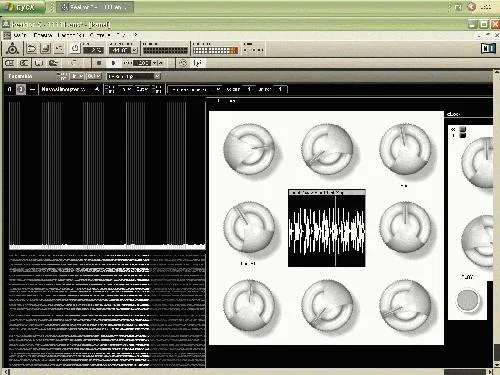Click the Native Instruments NI logo
The image size is (500, 375).
point(488,49)
